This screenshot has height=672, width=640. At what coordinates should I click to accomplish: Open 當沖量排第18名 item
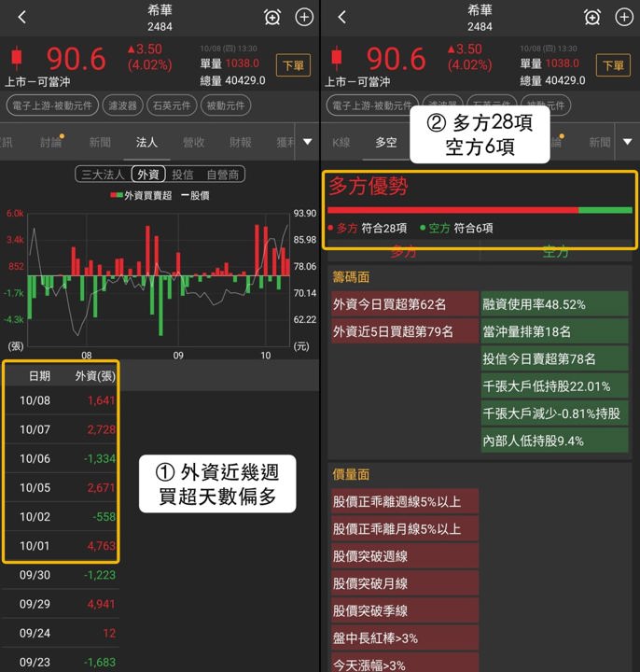point(555,331)
